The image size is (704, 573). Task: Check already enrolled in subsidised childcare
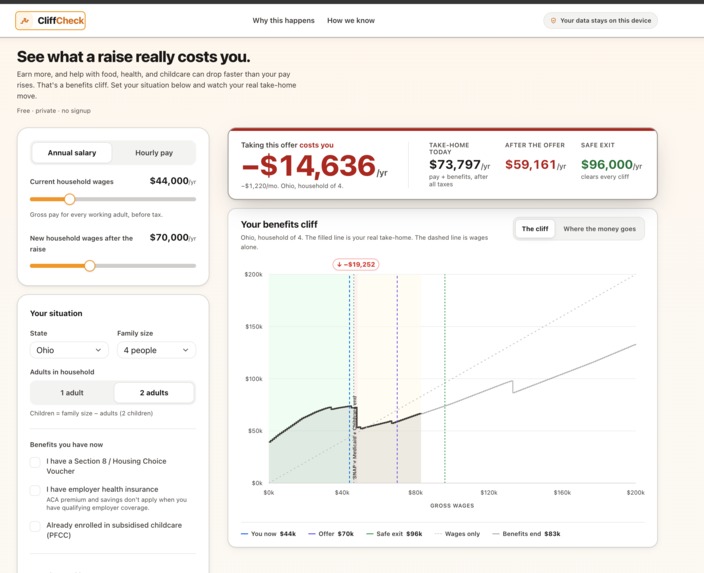[x=35, y=526]
